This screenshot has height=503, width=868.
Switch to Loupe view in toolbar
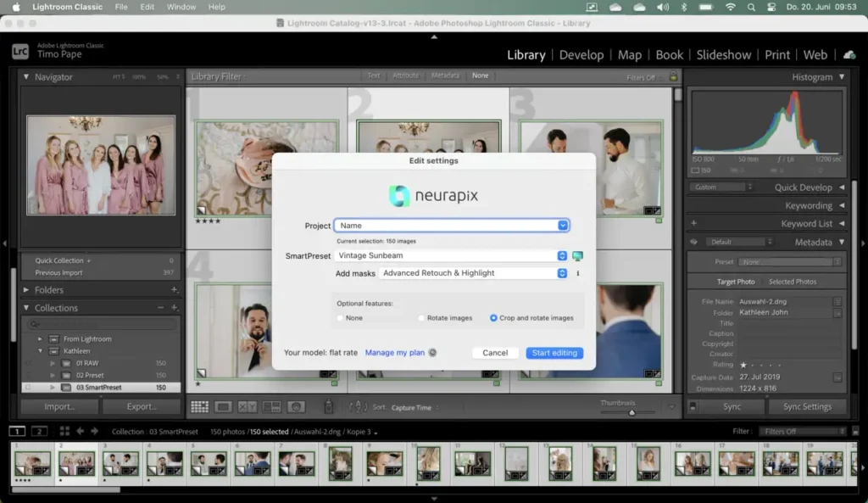click(224, 407)
